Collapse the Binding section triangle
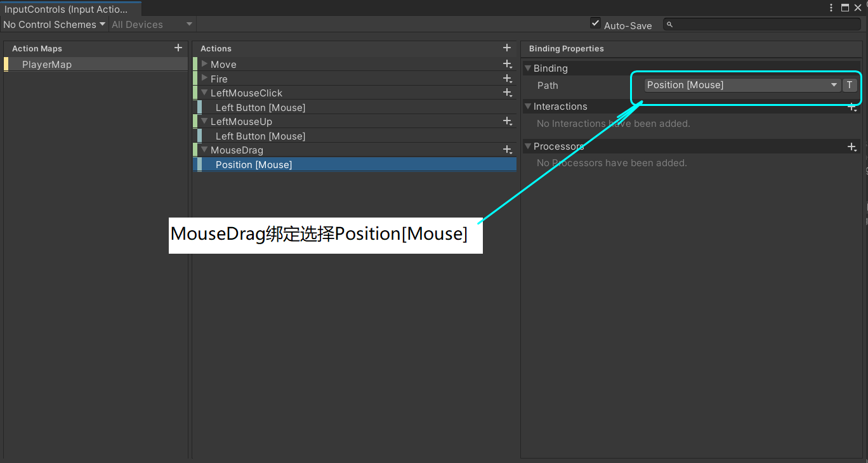Viewport: 868px width, 463px height. 529,68
